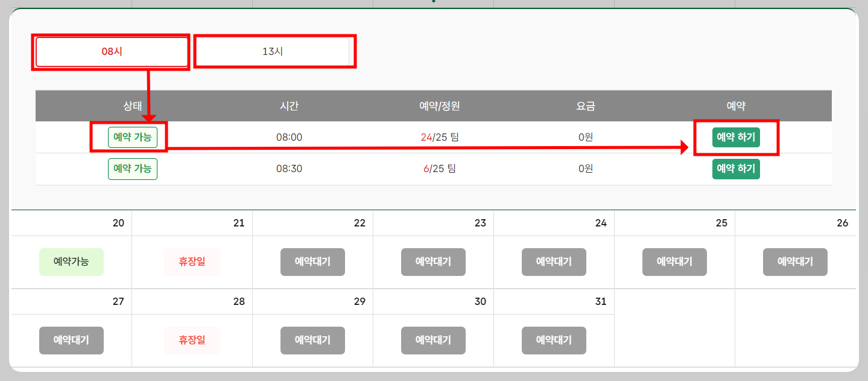
Task: Click 예약대기 on date 27
Action: coord(71,340)
